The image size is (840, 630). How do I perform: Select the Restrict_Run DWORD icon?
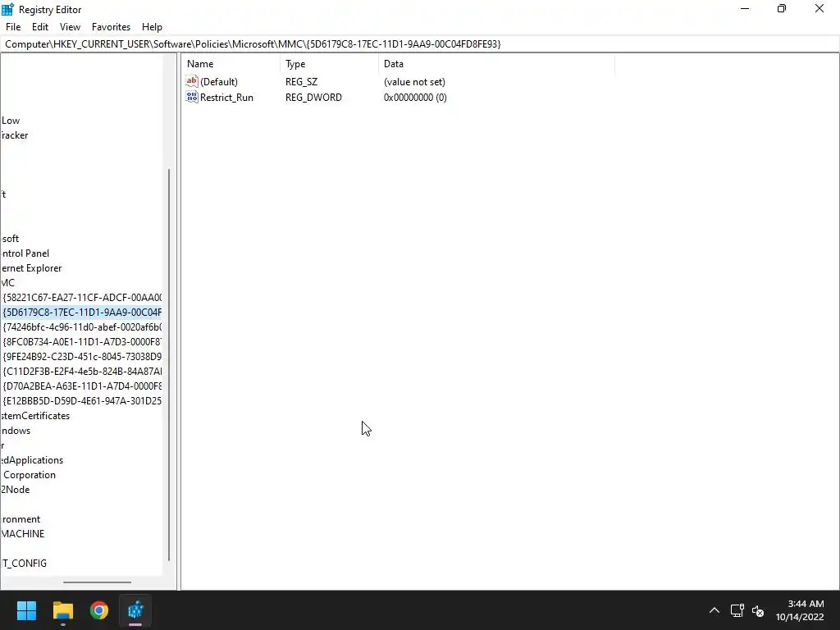(192, 97)
